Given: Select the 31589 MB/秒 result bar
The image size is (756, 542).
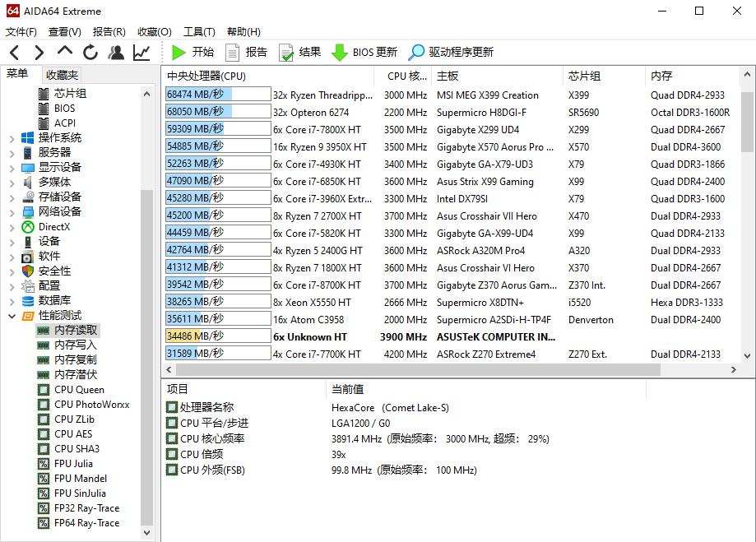Looking at the screenshot, I should (x=218, y=354).
